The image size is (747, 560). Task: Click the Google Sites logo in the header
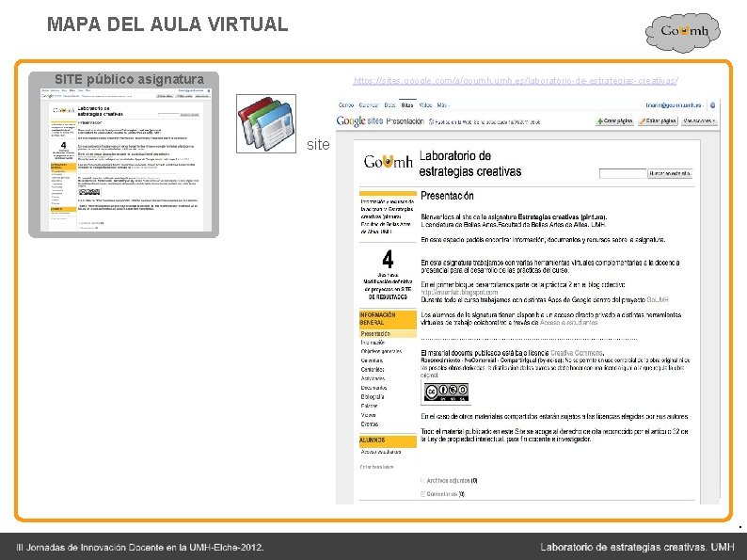359,121
